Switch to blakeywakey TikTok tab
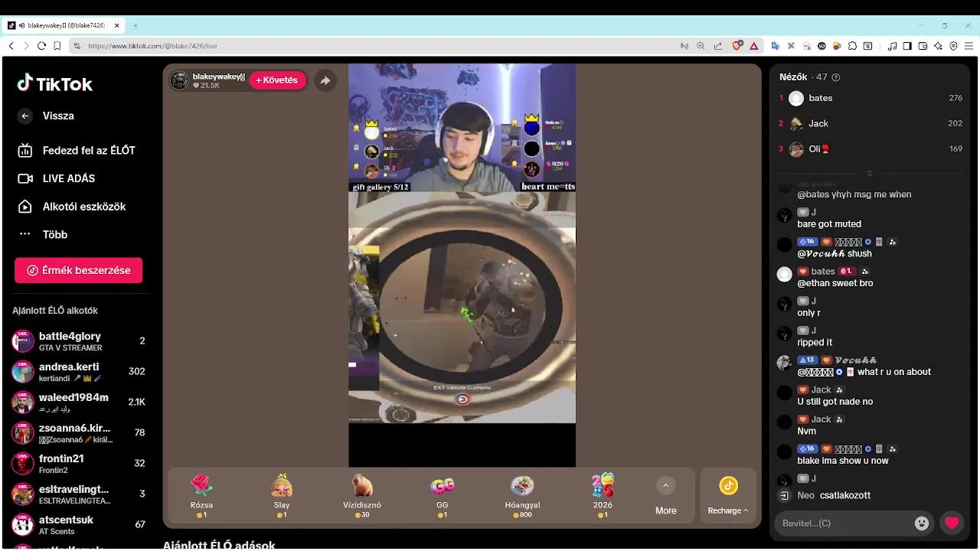The height and width of the screenshot is (551, 980). pyautogui.click(x=64, y=25)
